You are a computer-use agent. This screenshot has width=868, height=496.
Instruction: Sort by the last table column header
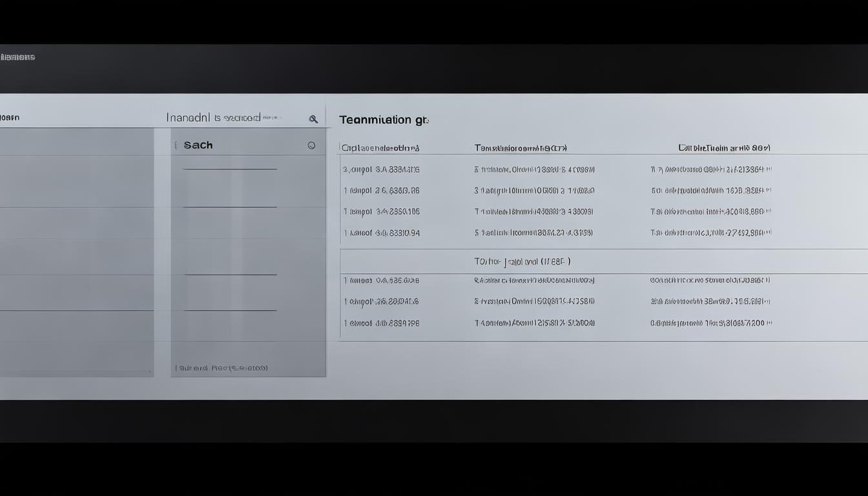pos(724,148)
